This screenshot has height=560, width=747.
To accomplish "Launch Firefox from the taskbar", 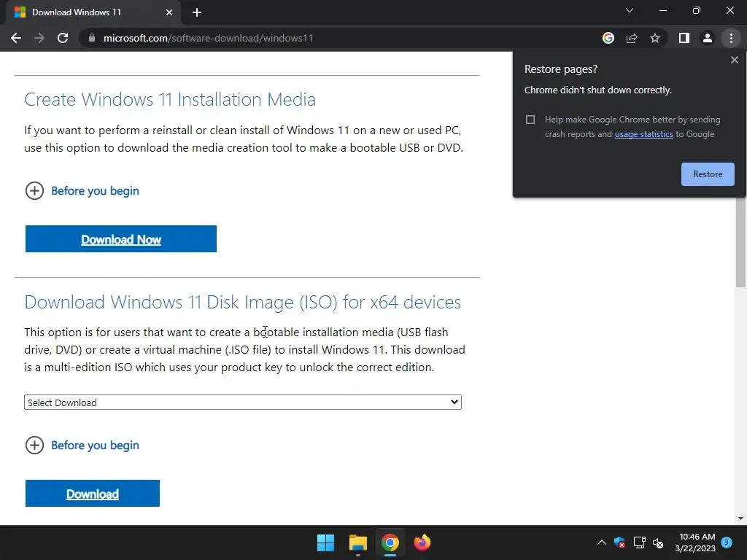I will (x=422, y=542).
